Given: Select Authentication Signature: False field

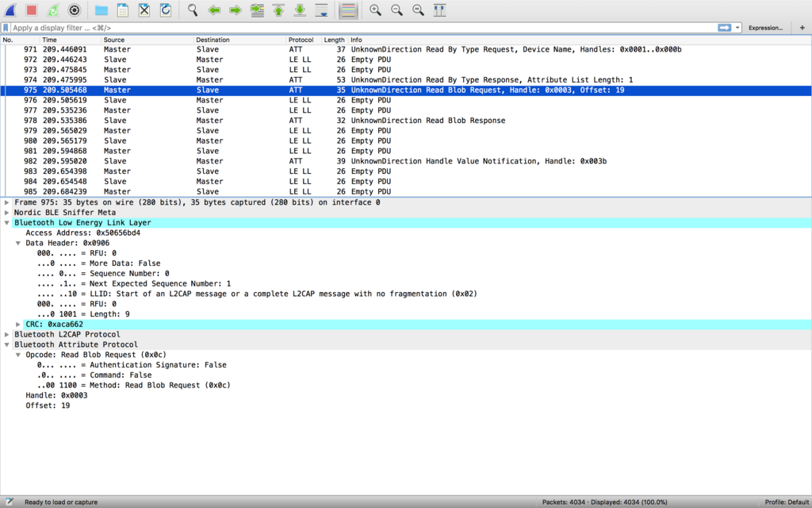Looking at the screenshot, I should pyautogui.click(x=132, y=365).
